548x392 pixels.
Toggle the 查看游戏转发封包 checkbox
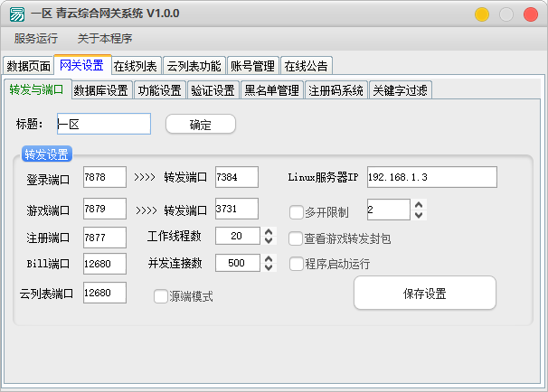pyautogui.click(x=296, y=238)
